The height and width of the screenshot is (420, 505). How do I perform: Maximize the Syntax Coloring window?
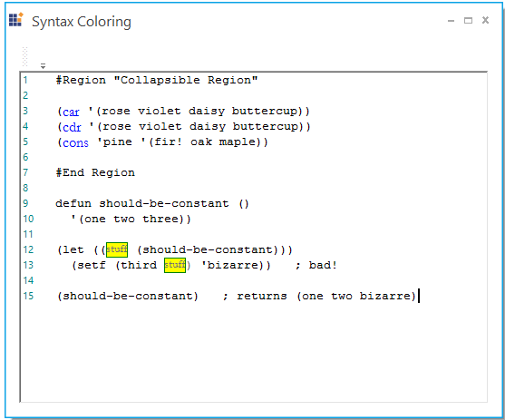(x=468, y=21)
